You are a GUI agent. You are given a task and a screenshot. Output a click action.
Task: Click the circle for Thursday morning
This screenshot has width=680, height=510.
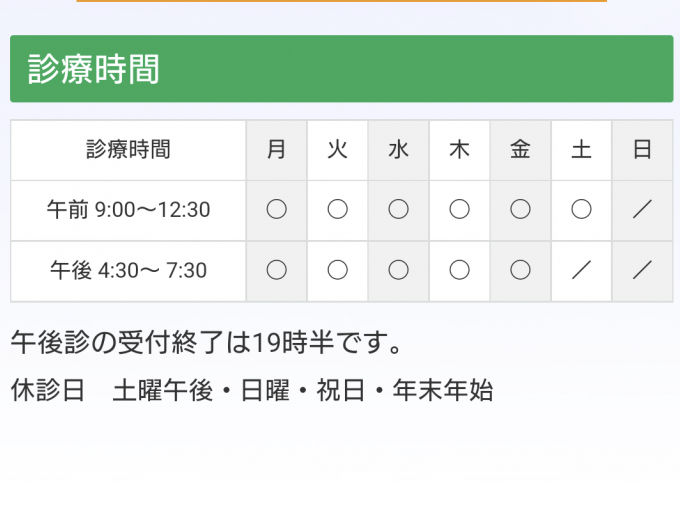tap(460, 210)
